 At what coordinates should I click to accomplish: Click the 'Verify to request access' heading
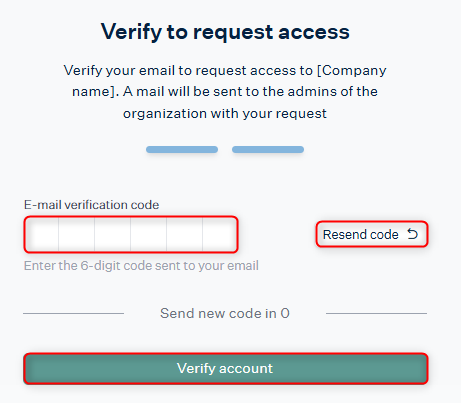225,32
